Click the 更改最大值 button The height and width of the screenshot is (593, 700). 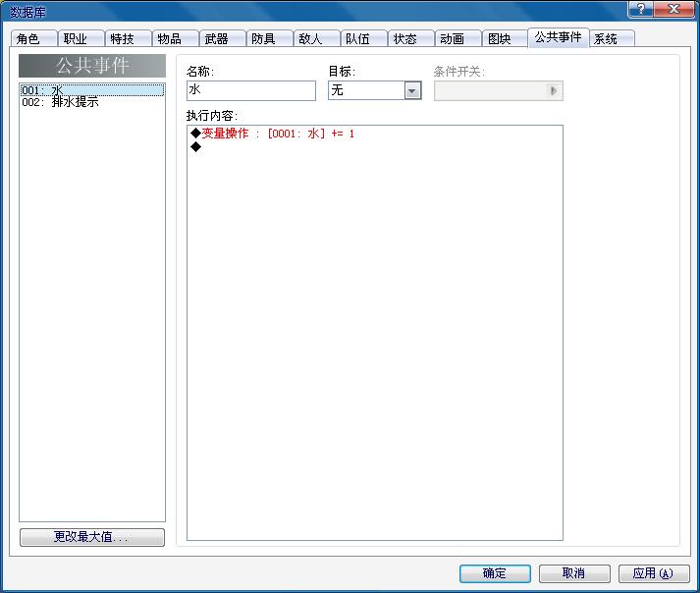coord(92,537)
